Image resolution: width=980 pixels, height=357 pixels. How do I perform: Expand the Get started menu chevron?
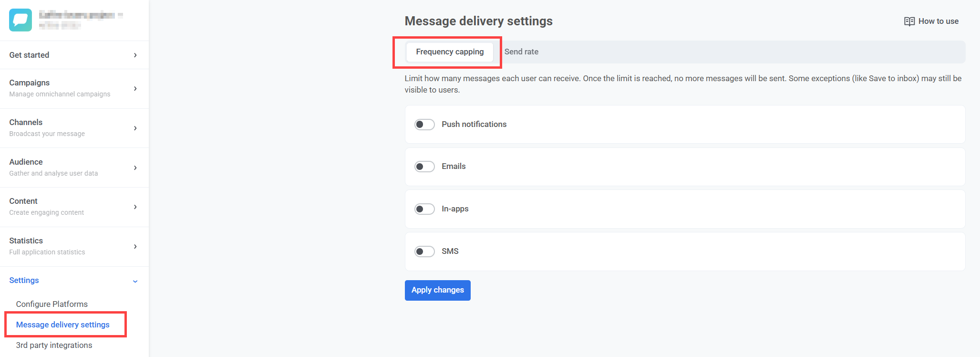tap(135, 55)
